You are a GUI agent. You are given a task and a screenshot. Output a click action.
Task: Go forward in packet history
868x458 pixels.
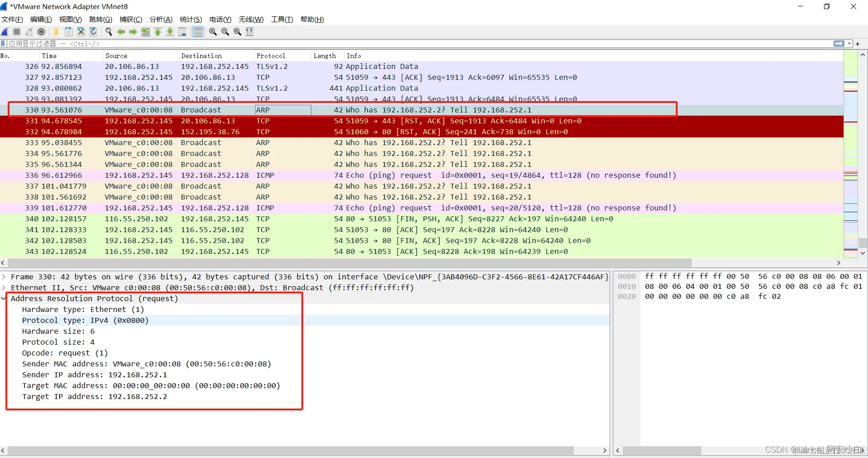click(x=133, y=32)
